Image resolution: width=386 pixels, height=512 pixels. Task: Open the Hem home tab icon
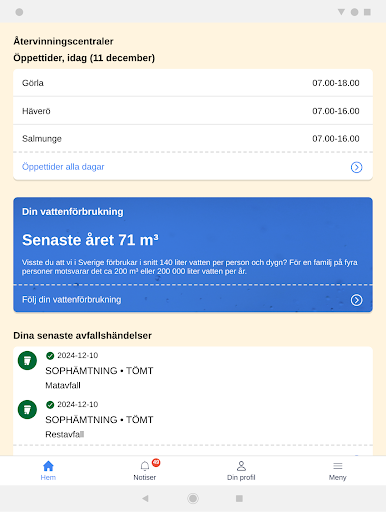[x=48, y=466]
